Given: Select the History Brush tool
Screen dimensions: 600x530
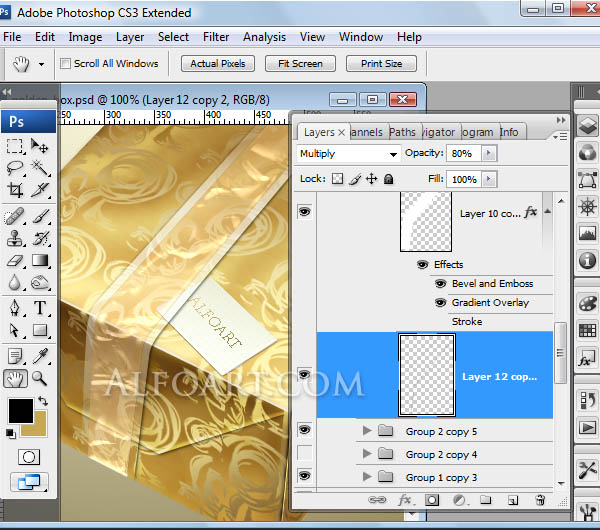Looking at the screenshot, I should pyautogui.click(x=40, y=238).
